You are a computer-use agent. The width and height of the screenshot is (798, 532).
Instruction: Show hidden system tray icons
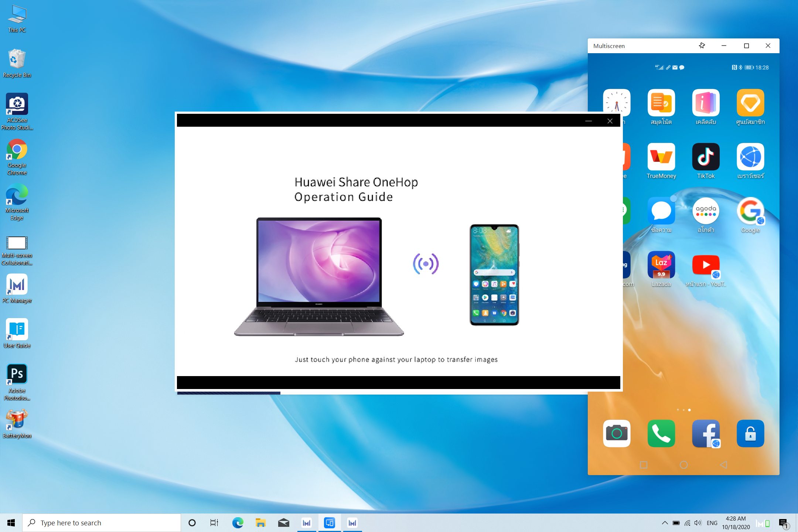(665, 523)
